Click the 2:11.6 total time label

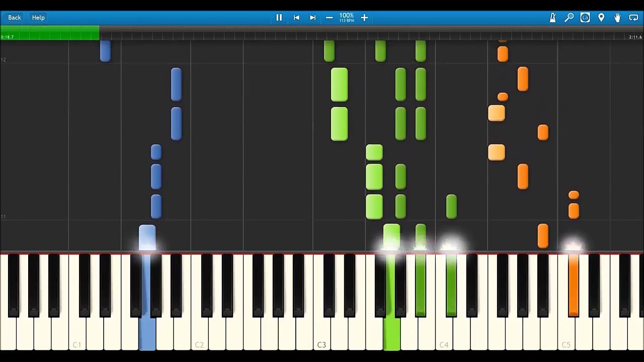[x=635, y=37]
